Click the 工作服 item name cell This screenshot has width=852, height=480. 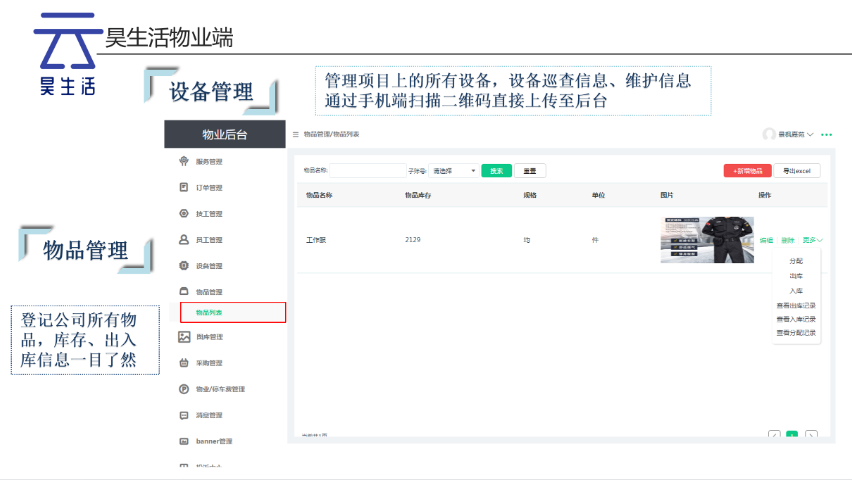point(316,240)
